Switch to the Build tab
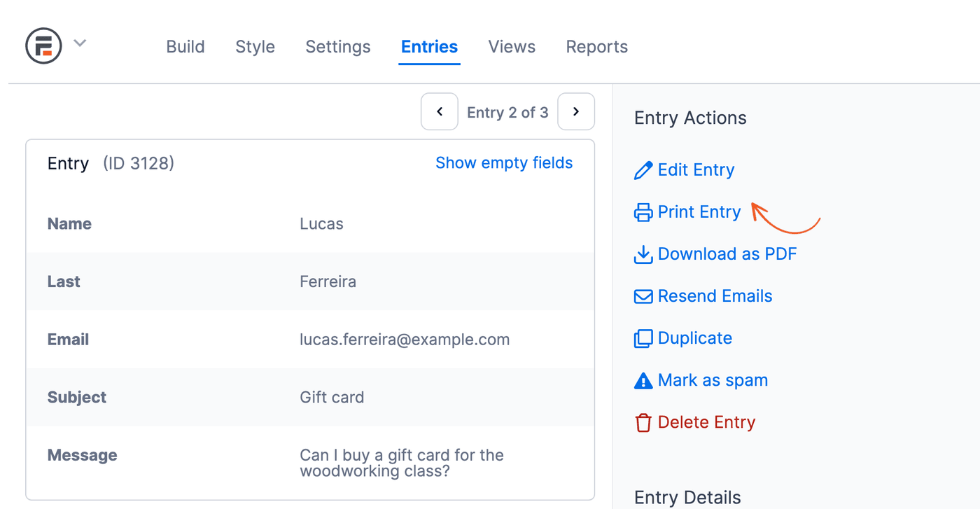Viewport: 980px width, 509px height. pos(185,47)
